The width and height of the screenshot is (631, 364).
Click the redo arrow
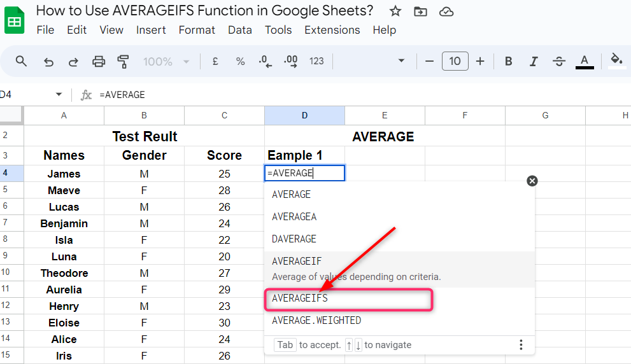point(73,62)
